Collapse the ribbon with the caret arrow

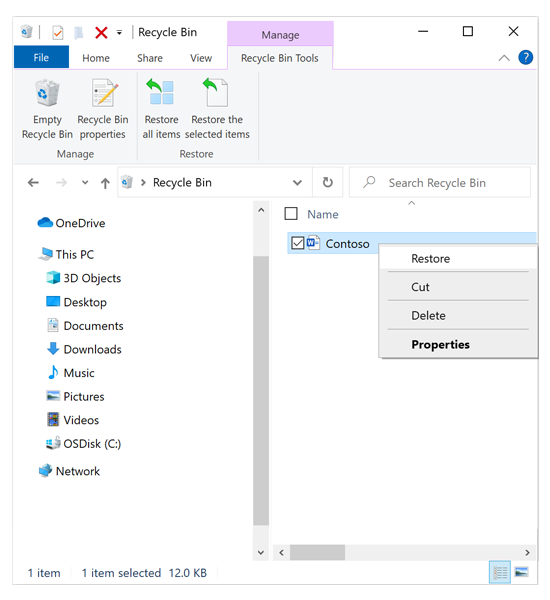504,58
